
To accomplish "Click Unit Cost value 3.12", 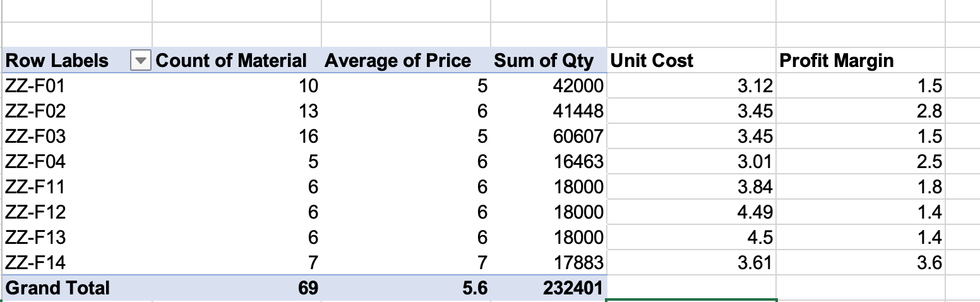I will (755, 85).
